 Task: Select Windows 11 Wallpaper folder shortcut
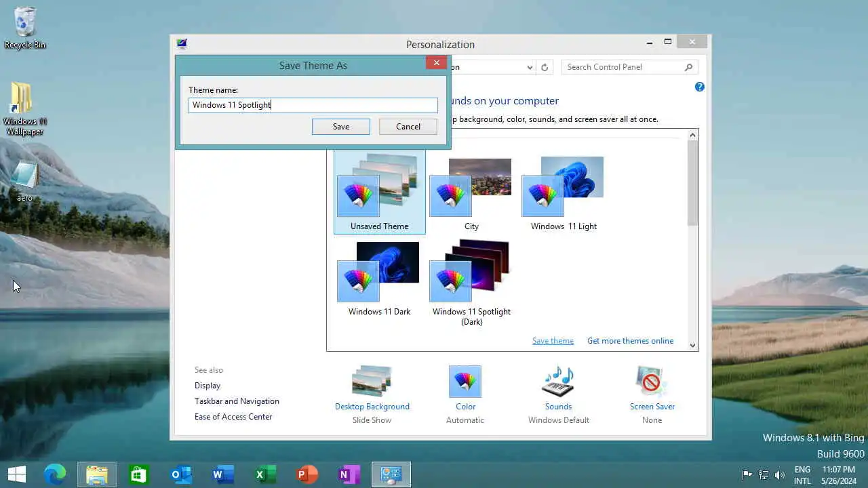click(25, 109)
